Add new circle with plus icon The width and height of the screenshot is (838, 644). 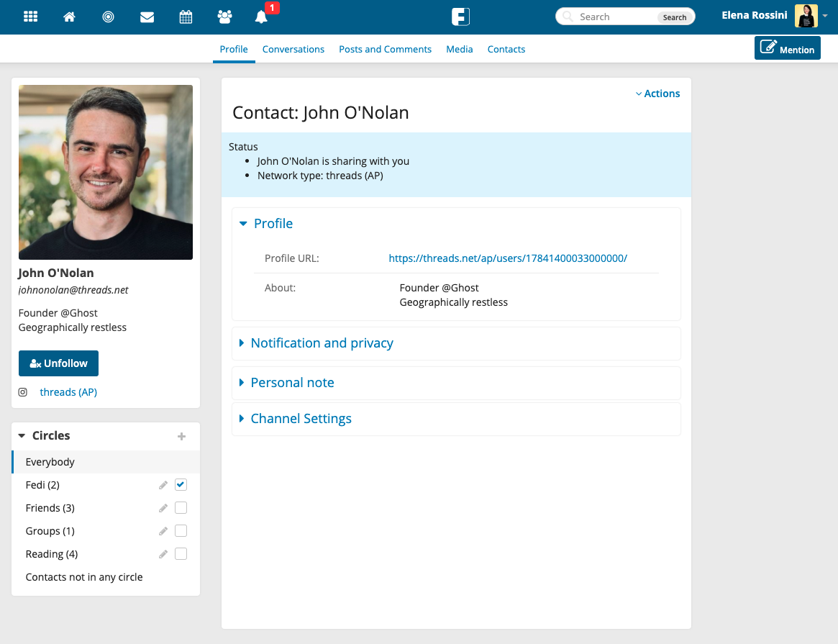(x=181, y=436)
